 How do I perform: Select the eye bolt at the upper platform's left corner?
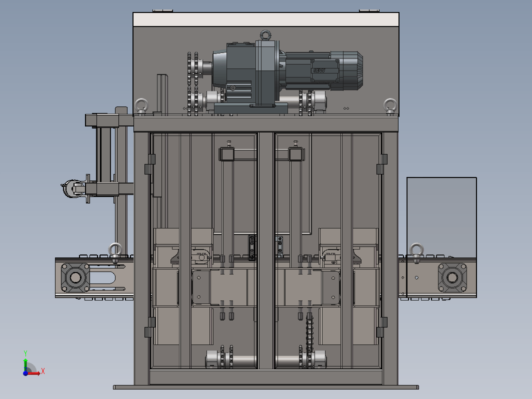[x=141, y=106]
